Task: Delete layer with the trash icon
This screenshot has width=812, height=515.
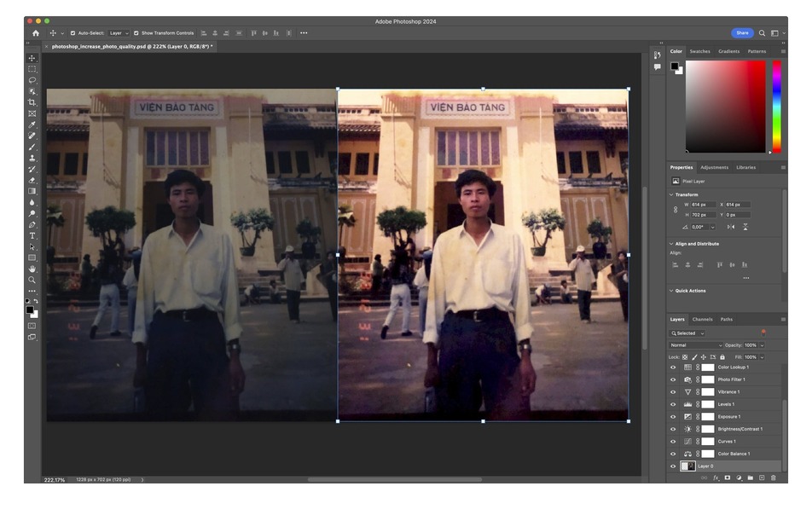Action: [x=773, y=477]
